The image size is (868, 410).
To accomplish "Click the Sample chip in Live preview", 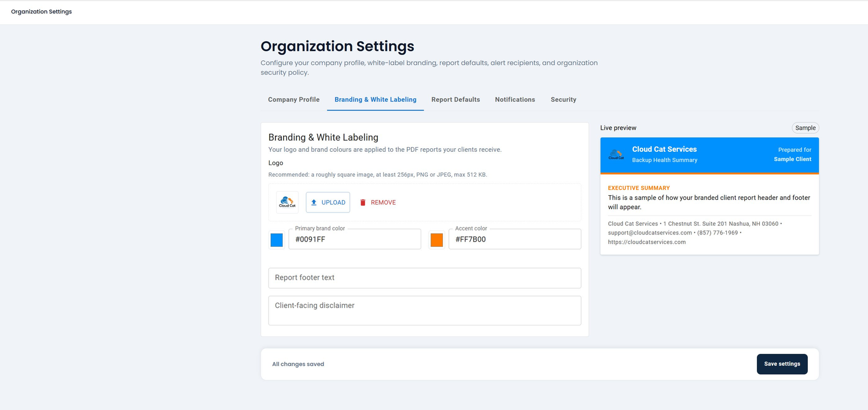I will click(806, 128).
